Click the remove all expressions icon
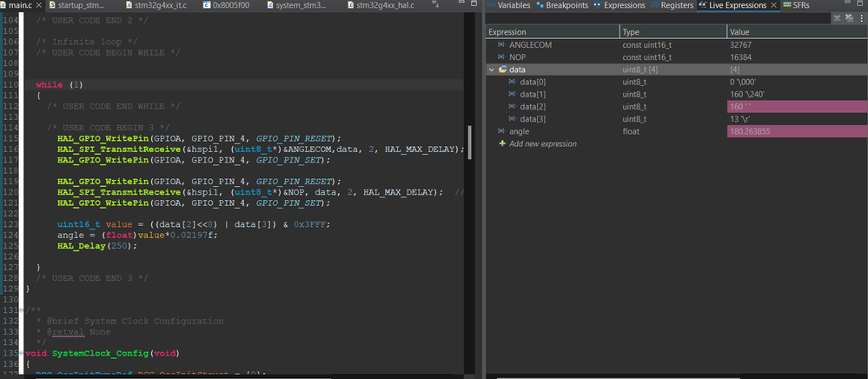The image size is (868, 379). (x=851, y=17)
